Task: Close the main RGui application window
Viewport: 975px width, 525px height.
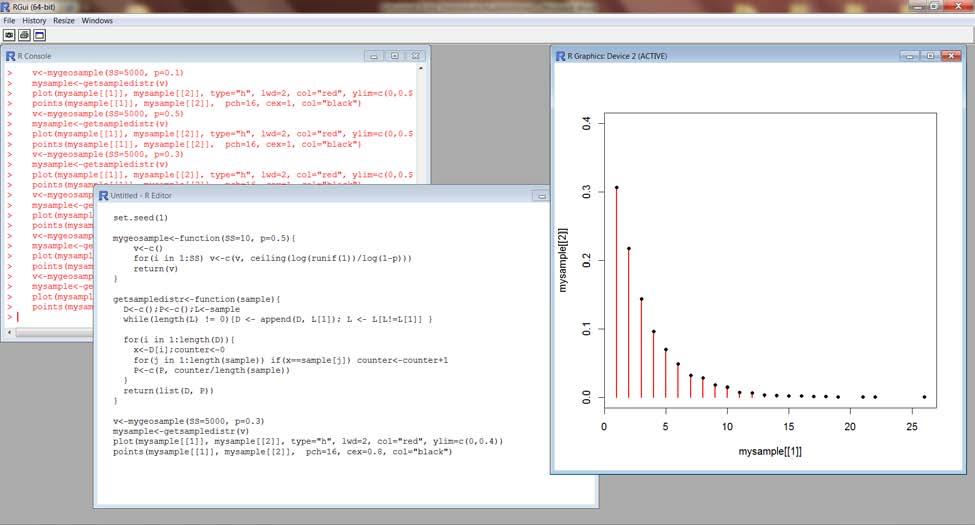Action: tap(958, 6)
